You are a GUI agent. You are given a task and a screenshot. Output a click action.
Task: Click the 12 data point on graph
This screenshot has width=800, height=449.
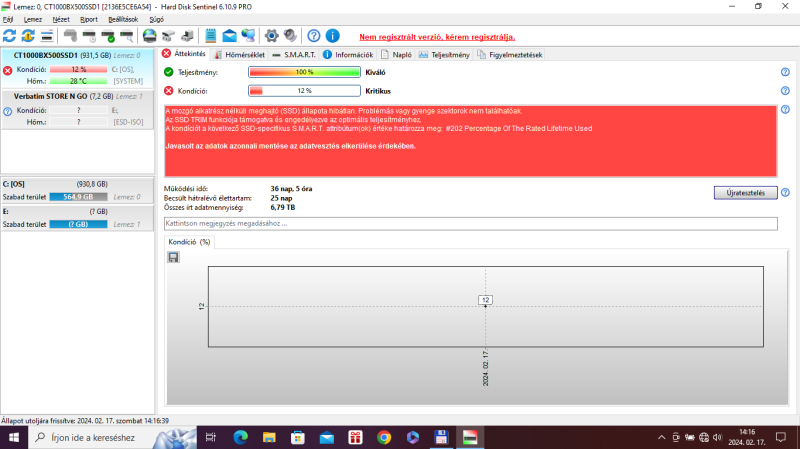[x=485, y=300]
